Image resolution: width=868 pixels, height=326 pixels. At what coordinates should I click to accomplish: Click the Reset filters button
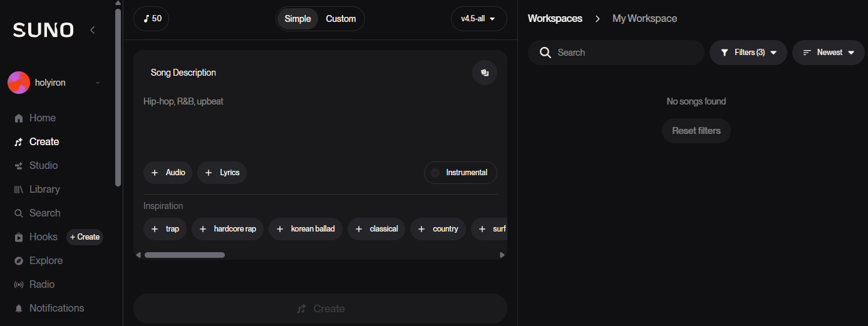click(x=696, y=131)
